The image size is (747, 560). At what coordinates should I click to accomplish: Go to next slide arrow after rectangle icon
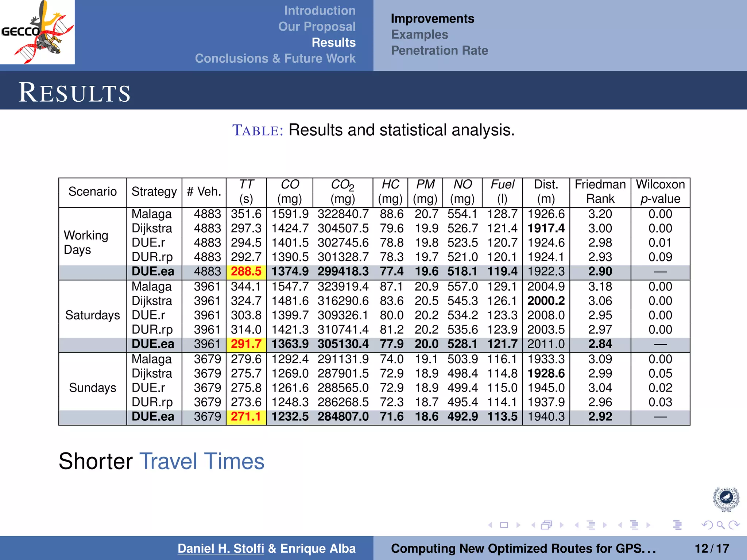coord(518,525)
